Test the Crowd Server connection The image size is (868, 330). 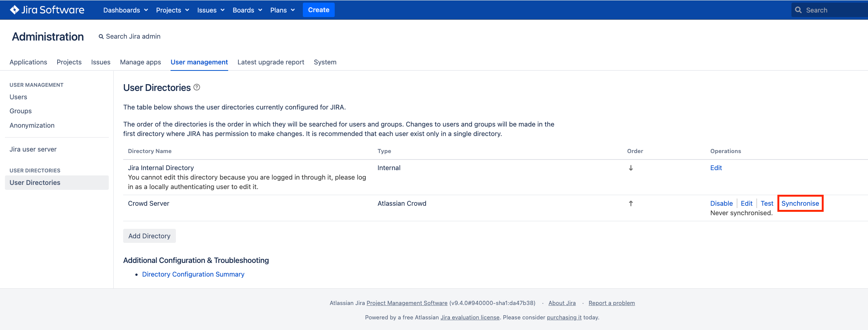(x=767, y=203)
